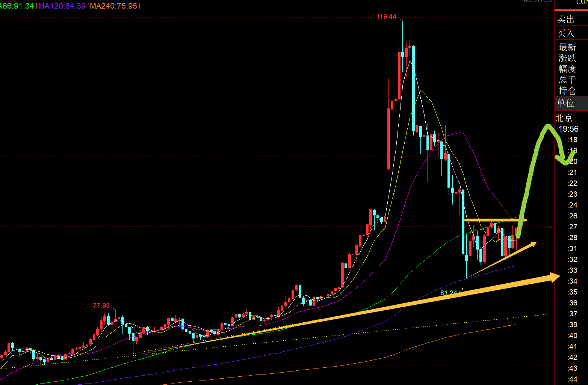The height and width of the screenshot is (385, 588).
Task: Click the MA240 indicator label
Action: click(x=114, y=6)
